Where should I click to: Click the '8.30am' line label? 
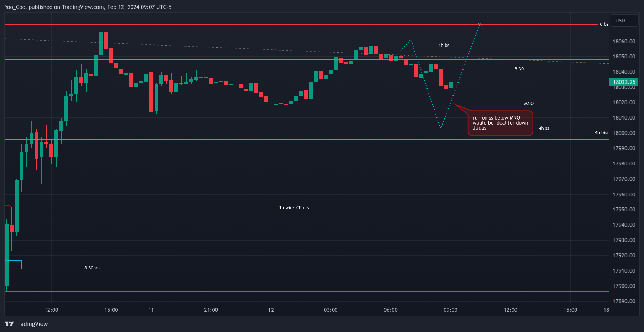(x=92, y=268)
